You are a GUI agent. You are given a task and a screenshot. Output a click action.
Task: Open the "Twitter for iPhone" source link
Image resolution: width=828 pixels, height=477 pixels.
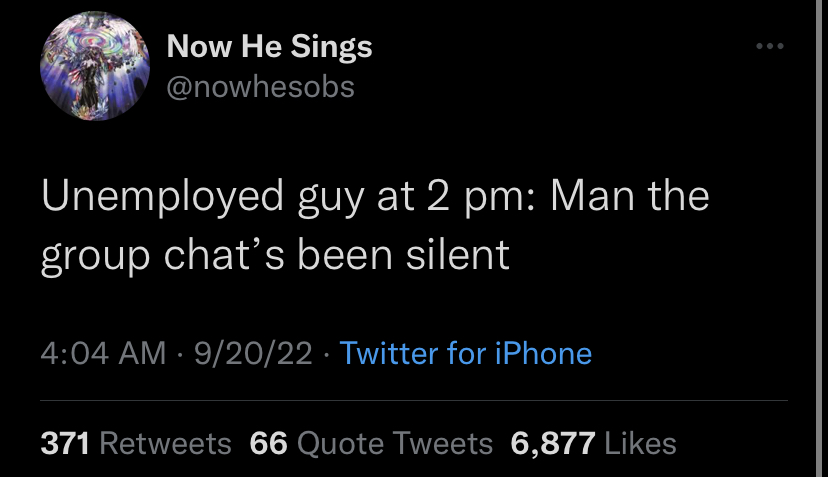click(x=466, y=353)
